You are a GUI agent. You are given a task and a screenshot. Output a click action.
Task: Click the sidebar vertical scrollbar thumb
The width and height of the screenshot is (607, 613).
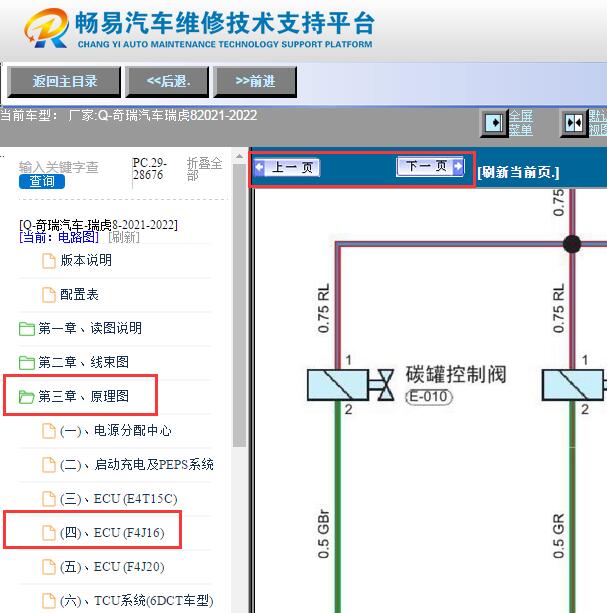tap(239, 305)
